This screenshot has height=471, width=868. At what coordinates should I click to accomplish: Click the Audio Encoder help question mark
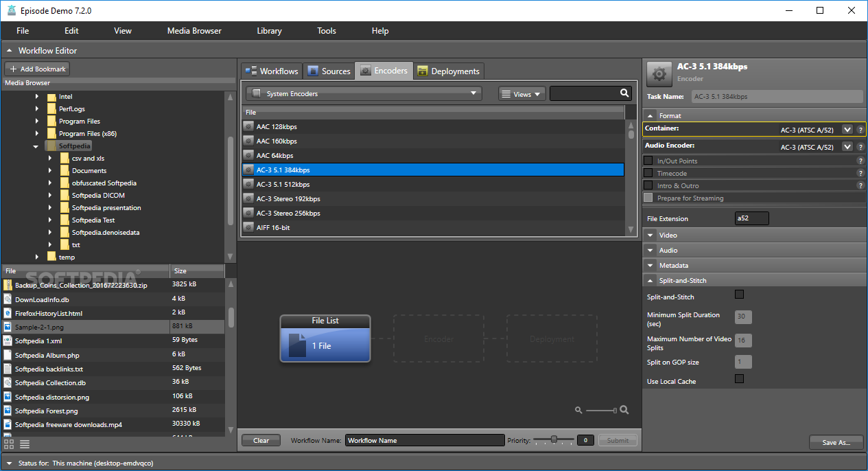coord(860,147)
